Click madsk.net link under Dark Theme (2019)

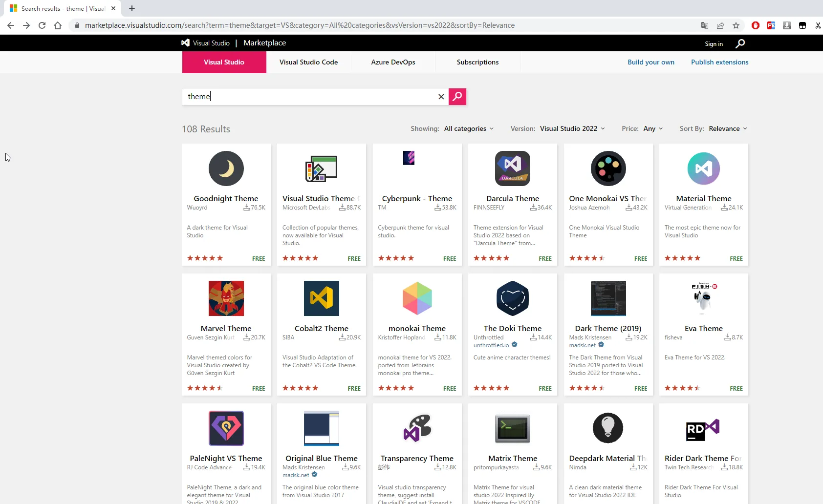click(x=582, y=345)
